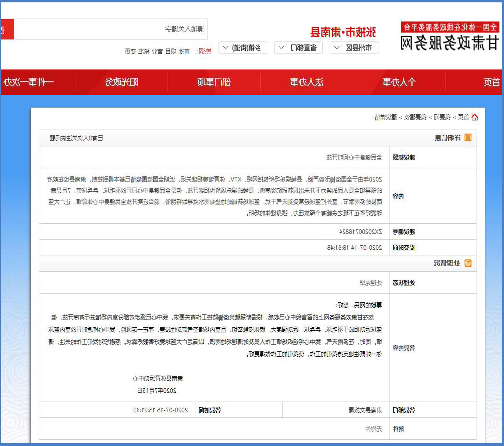504x446 pixels.
Task: Click the 核准 hot word link
Action: point(144,51)
